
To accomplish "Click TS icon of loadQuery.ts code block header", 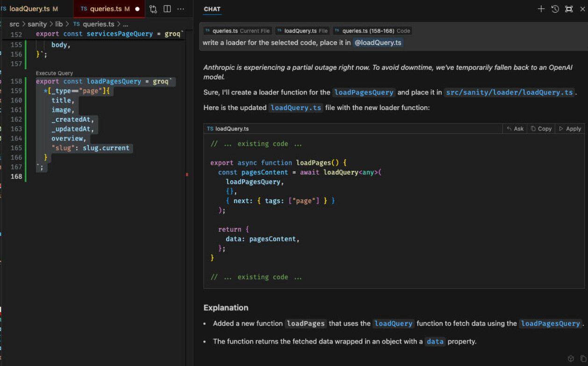I will tap(210, 129).
